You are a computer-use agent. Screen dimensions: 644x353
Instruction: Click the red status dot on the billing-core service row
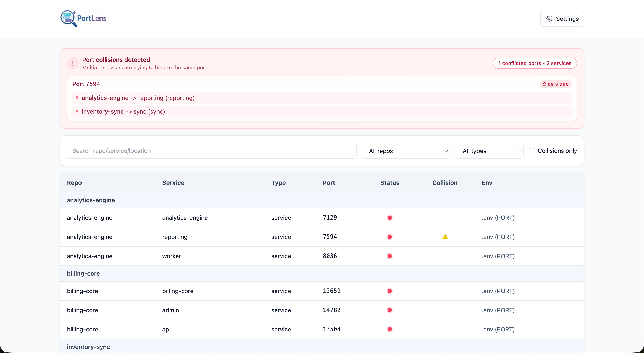point(390,291)
